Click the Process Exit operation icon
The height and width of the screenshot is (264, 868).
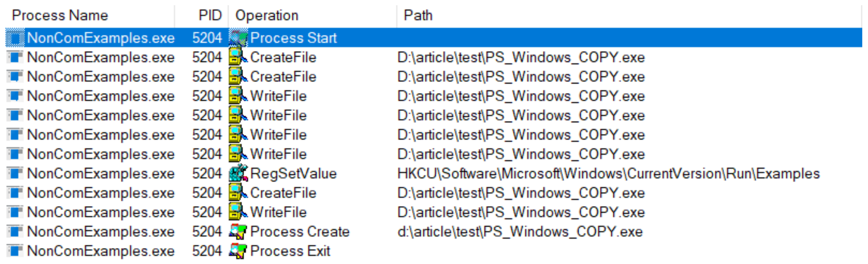tap(238, 251)
